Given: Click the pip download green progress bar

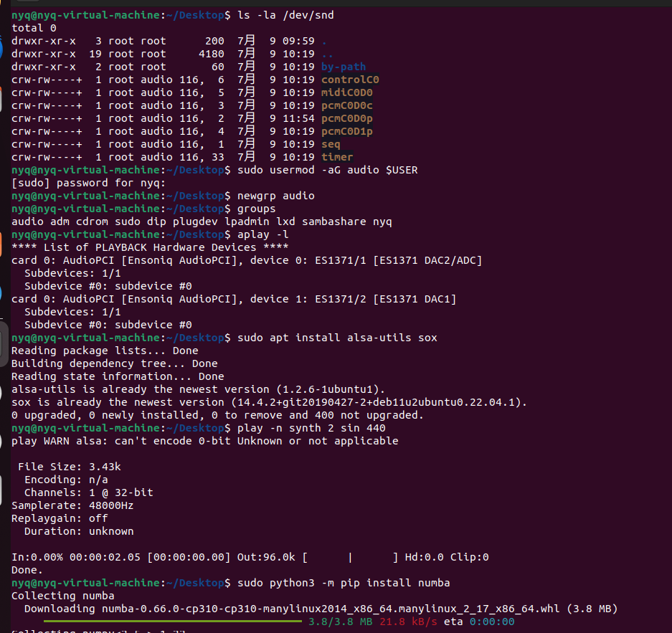Looking at the screenshot, I should (x=173, y=621).
